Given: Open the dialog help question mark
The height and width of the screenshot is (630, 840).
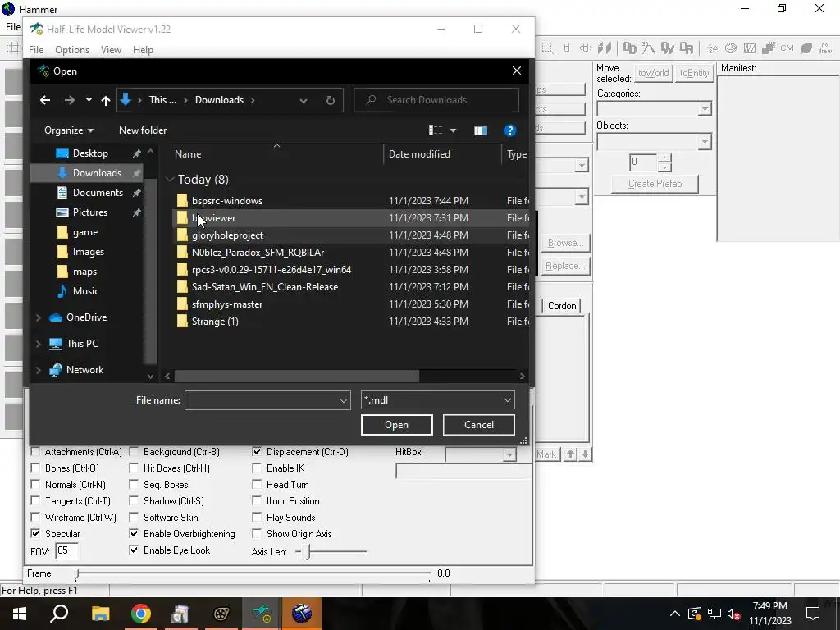Looking at the screenshot, I should [x=509, y=130].
